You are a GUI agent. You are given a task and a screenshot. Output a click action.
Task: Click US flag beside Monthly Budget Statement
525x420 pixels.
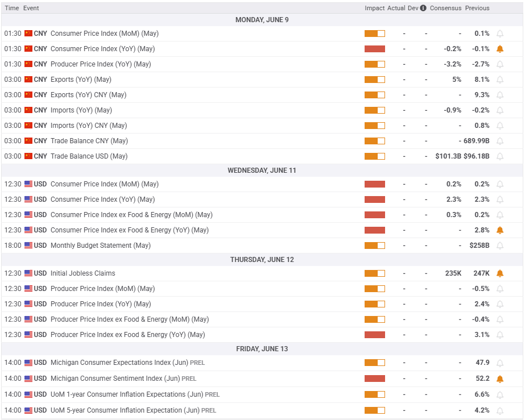(x=28, y=246)
